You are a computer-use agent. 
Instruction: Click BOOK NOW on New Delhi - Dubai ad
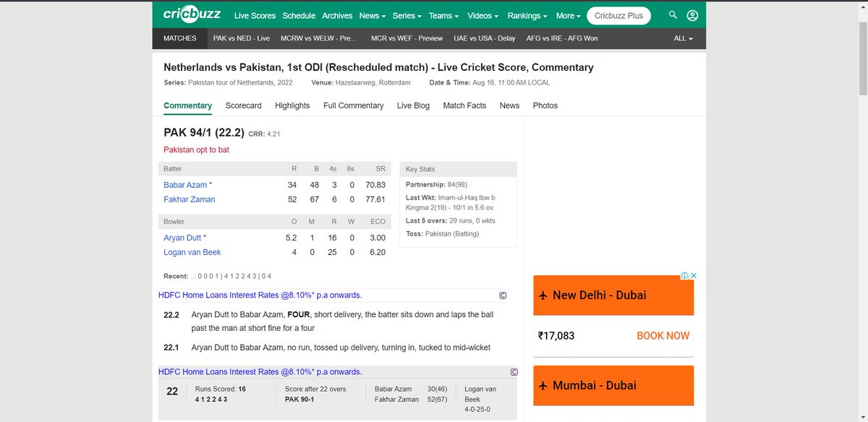(x=663, y=336)
